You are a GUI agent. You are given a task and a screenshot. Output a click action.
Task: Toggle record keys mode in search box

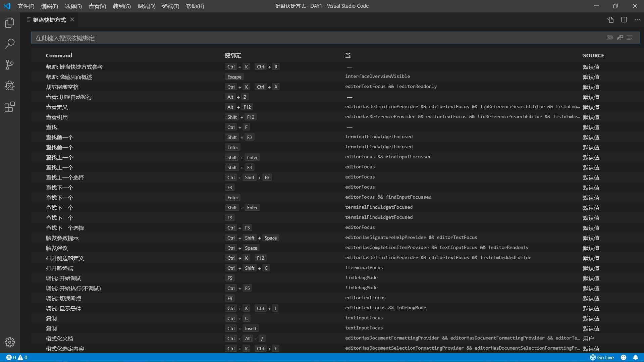point(610,38)
